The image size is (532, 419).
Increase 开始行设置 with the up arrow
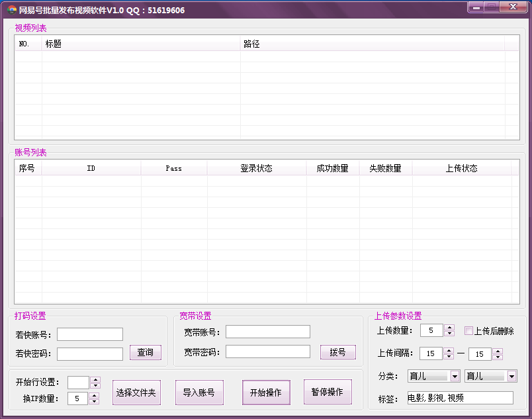coord(95,380)
